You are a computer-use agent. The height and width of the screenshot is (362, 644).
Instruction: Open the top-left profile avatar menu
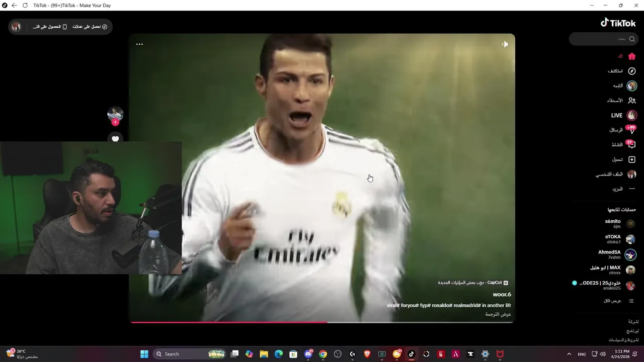coord(16,27)
